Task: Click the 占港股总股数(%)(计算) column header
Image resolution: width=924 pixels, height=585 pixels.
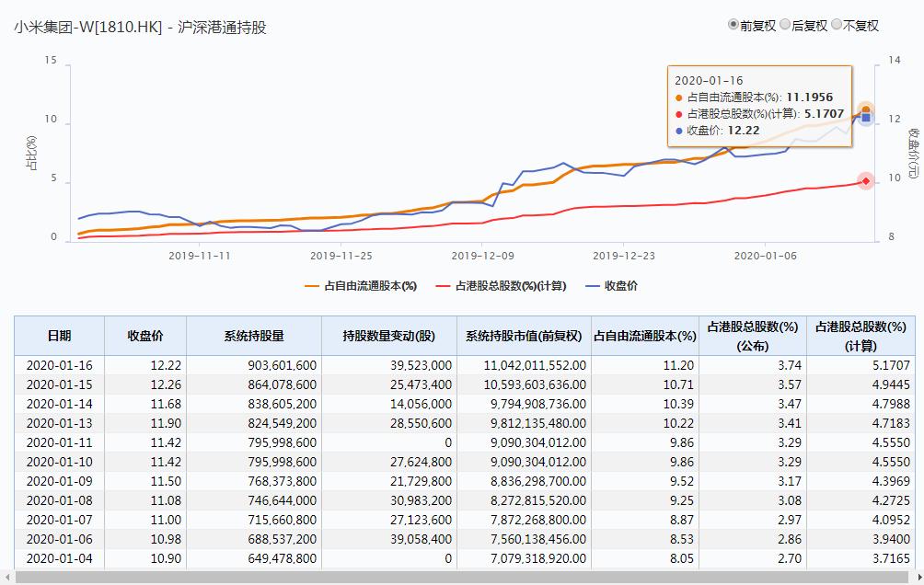Action: pyautogui.click(x=860, y=336)
